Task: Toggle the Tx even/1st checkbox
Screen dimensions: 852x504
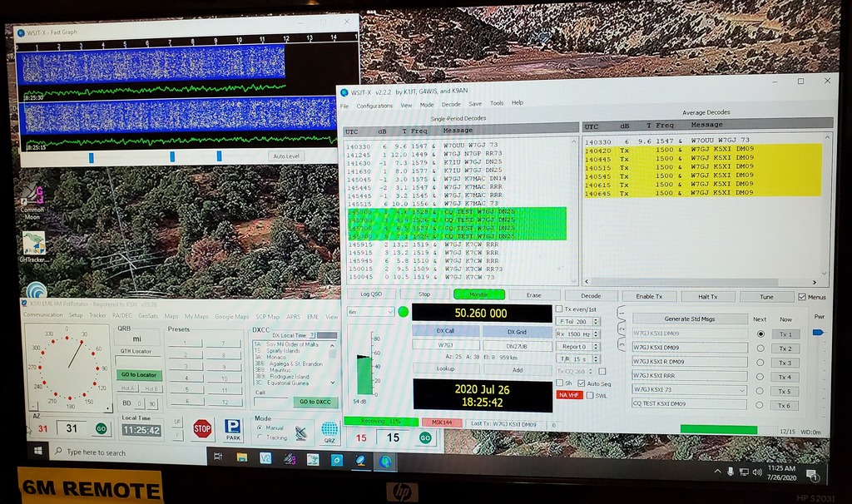Action: [x=558, y=309]
